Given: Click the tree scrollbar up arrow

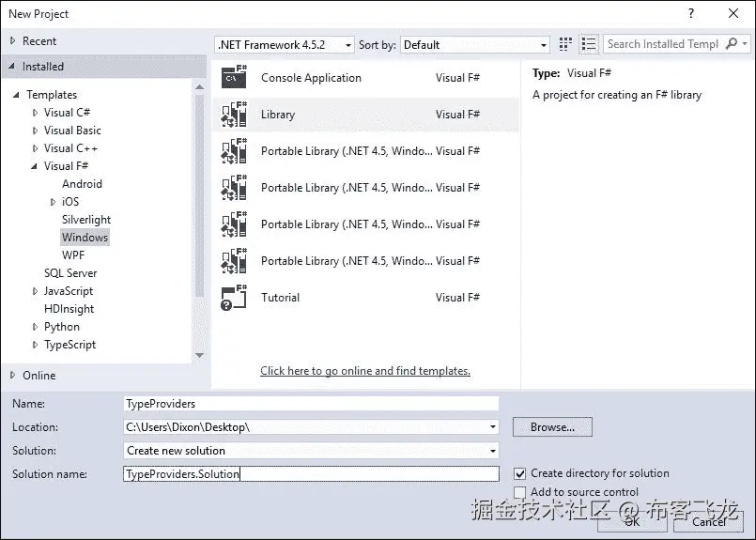Looking at the screenshot, I should click(x=200, y=87).
